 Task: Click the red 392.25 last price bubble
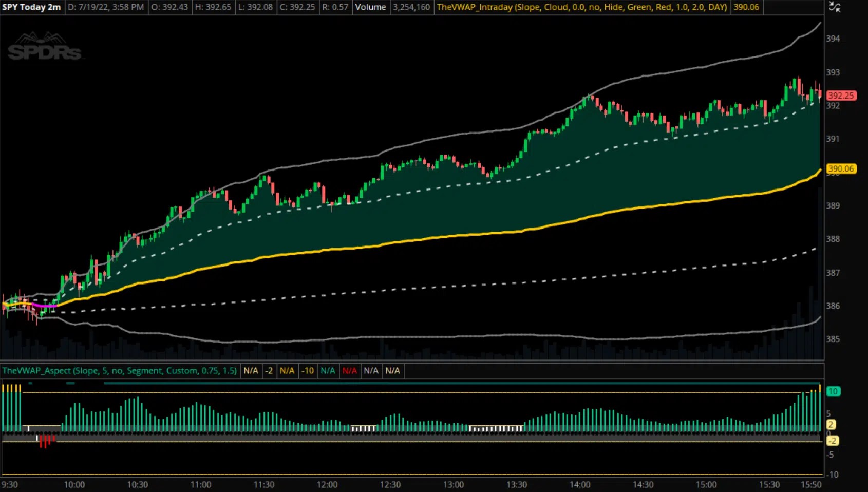(x=841, y=96)
